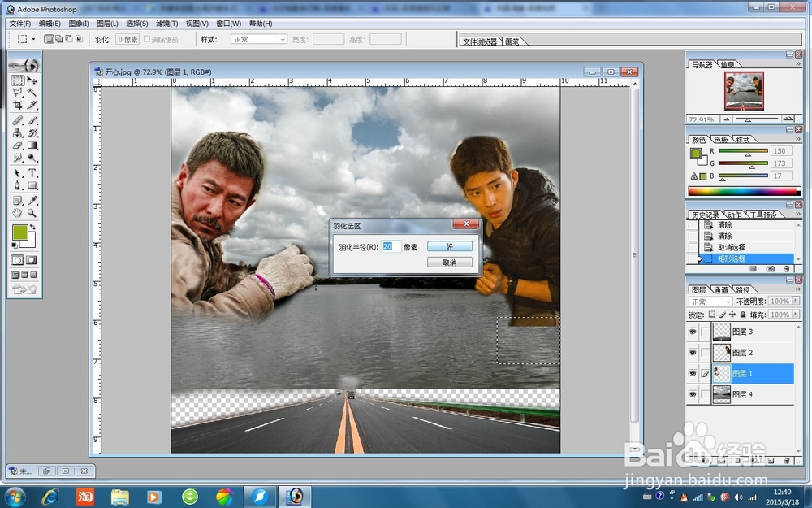This screenshot has width=812, height=508.
Task: Open the layer blend mode dropdown
Action: click(x=710, y=302)
